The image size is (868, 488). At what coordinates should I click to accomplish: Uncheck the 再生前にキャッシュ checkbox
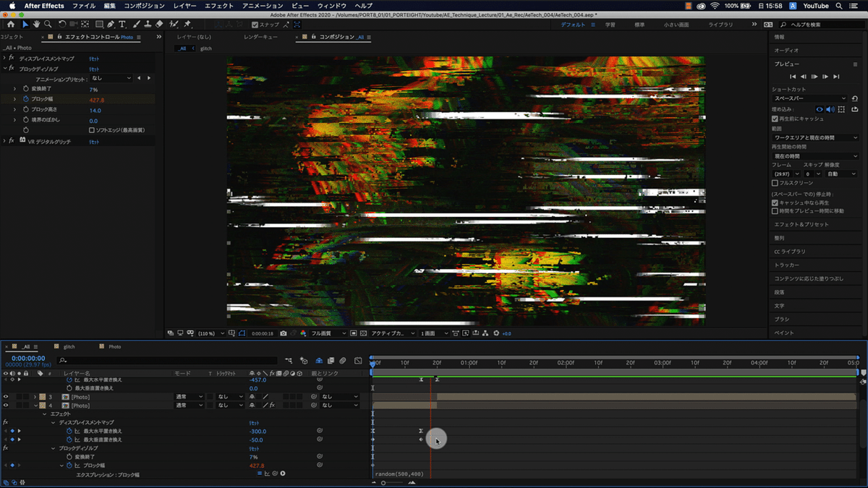775,118
